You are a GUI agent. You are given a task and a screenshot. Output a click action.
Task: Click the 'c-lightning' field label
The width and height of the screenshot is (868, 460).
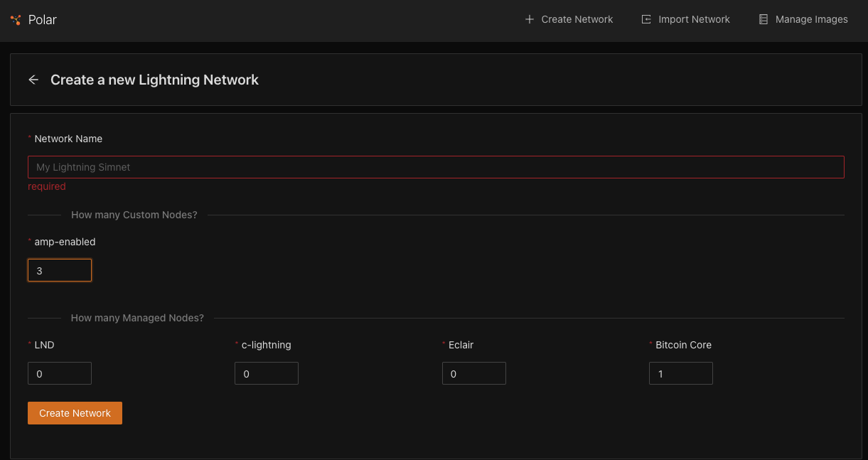pyautogui.click(x=267, y=345)
